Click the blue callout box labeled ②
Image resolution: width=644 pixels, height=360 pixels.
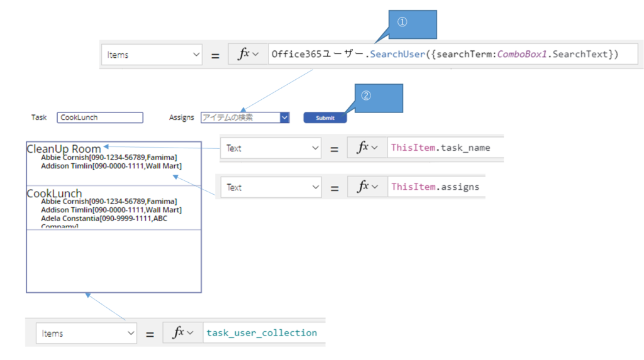pos(378,99)
